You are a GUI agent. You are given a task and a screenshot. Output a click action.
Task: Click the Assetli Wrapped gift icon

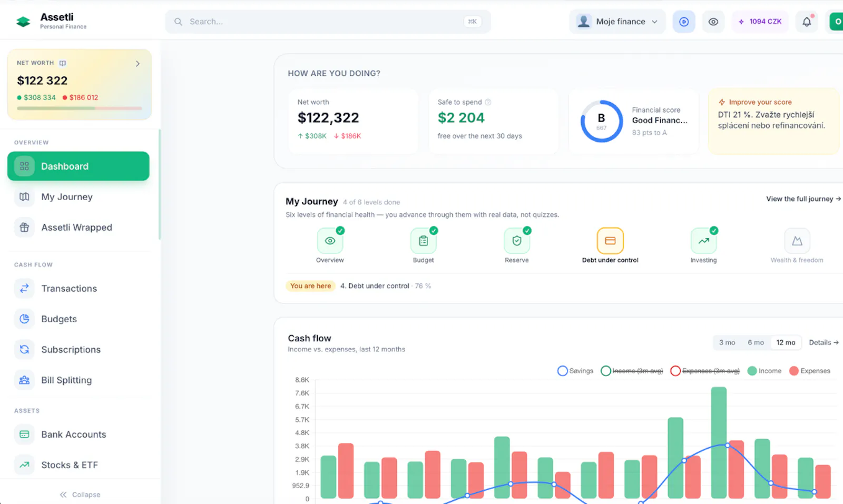click(24, 228)
